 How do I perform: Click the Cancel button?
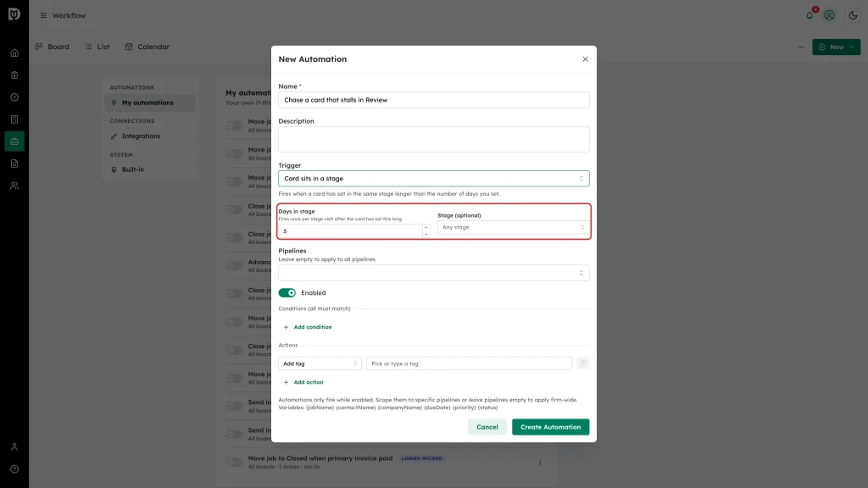[487, 427]
